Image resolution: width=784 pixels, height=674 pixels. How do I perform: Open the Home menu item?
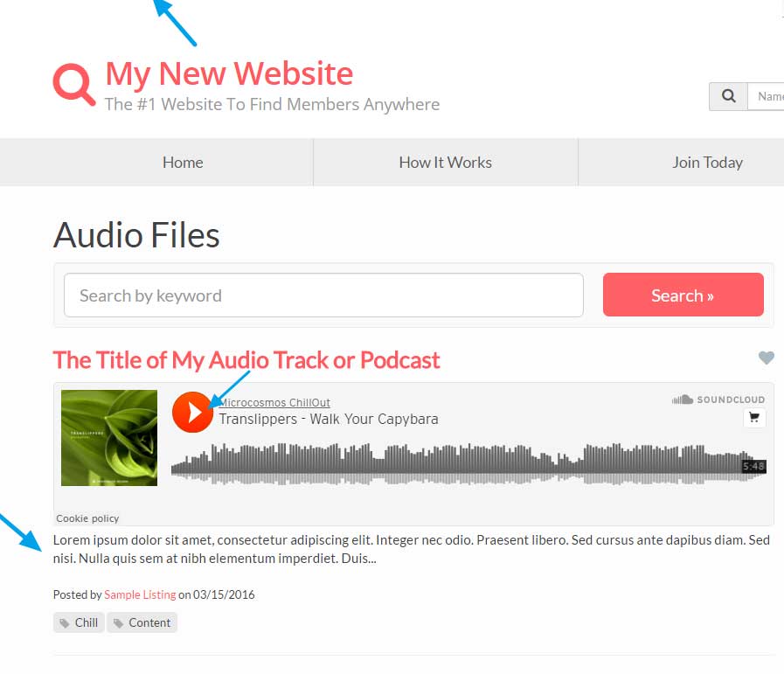(x=183, y=163)
